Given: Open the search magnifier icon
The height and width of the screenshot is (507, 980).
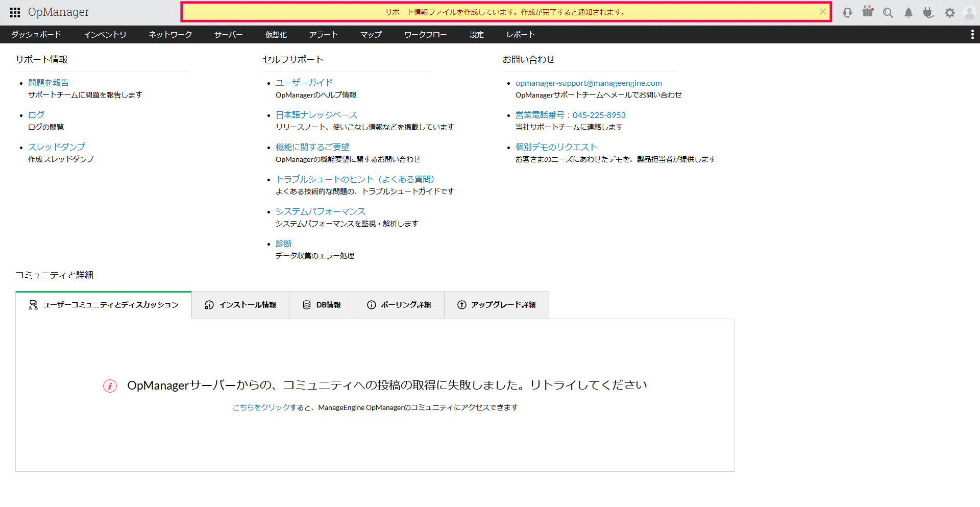Looking at the screenshot, I should (x=888, y=12).
